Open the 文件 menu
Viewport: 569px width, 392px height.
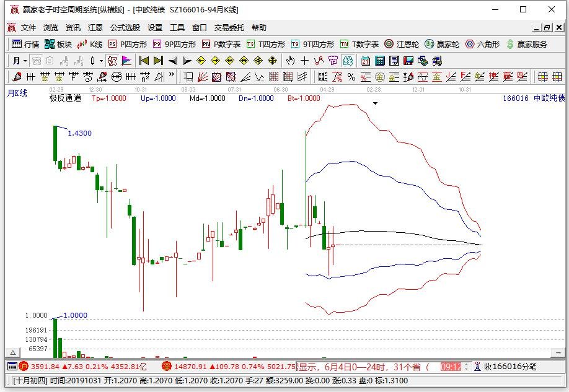point(29,28)
